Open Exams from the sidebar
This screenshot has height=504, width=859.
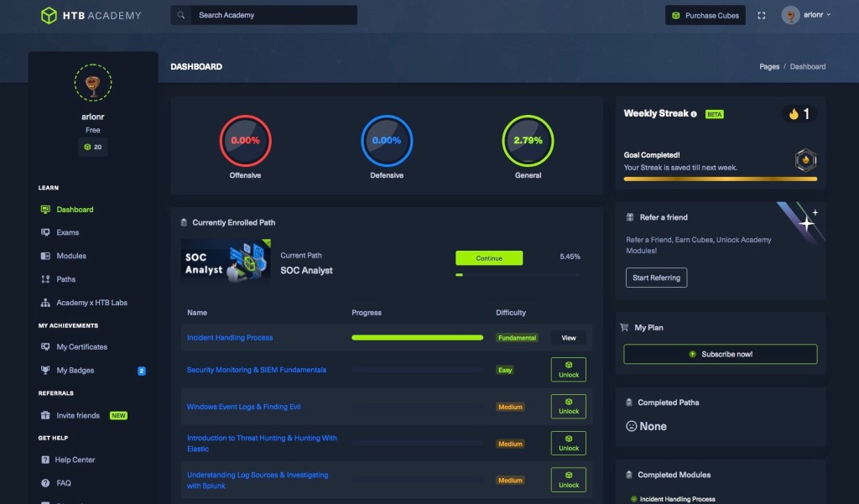tap(67, 232)
